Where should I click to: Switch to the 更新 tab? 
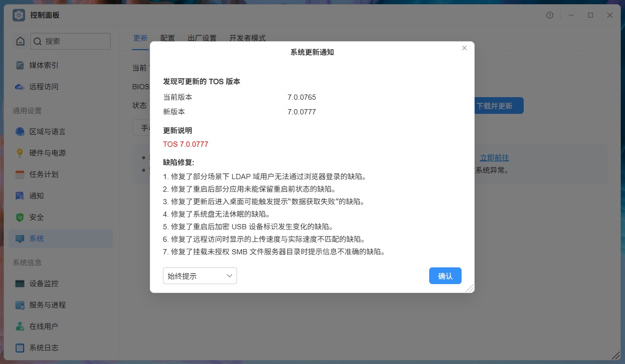[140, 38]
